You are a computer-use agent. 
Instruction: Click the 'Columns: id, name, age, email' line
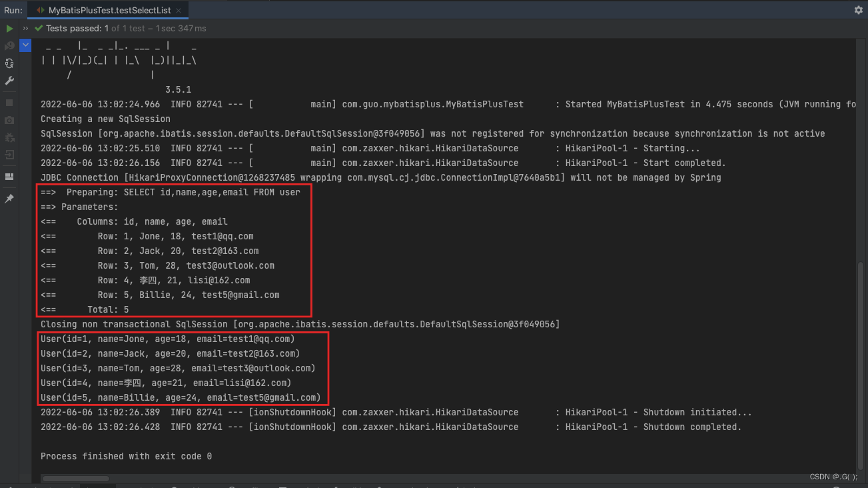134,221
